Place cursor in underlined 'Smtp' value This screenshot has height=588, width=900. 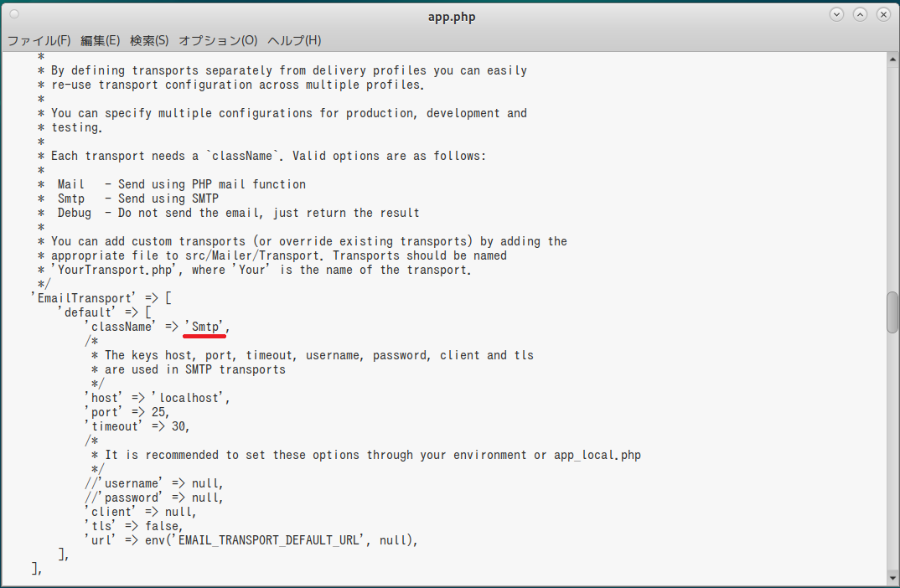[205, 327]
